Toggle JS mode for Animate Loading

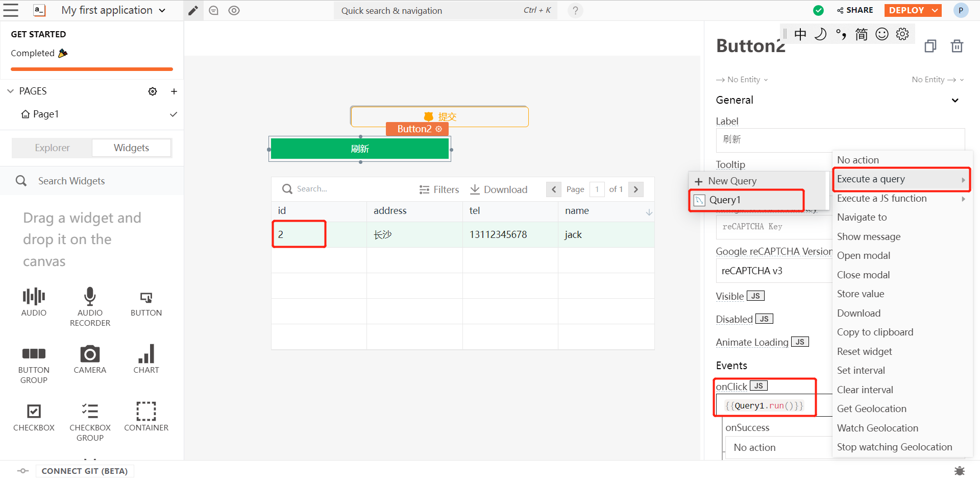coord(800,342)
